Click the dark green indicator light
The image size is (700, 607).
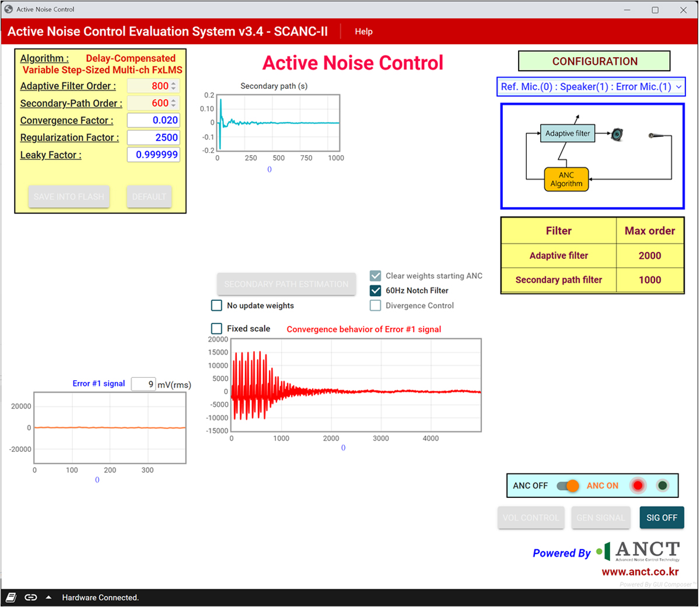663,485
